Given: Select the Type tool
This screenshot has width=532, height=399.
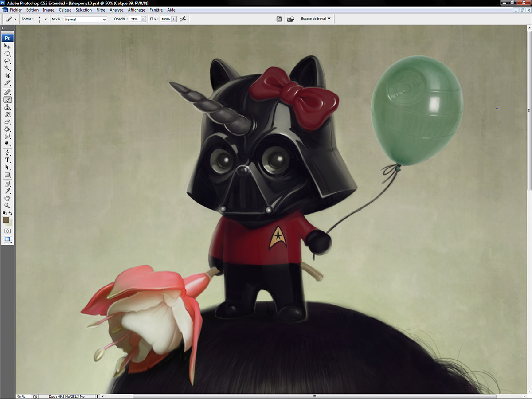Looking at the screenshot, I should point(8,160).
